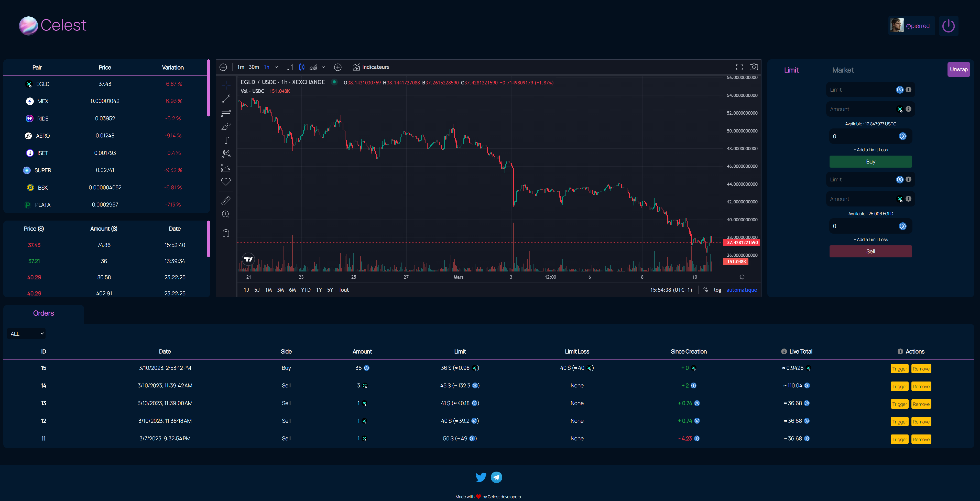Switch to 30m timeframe

(x=254, y=67)
